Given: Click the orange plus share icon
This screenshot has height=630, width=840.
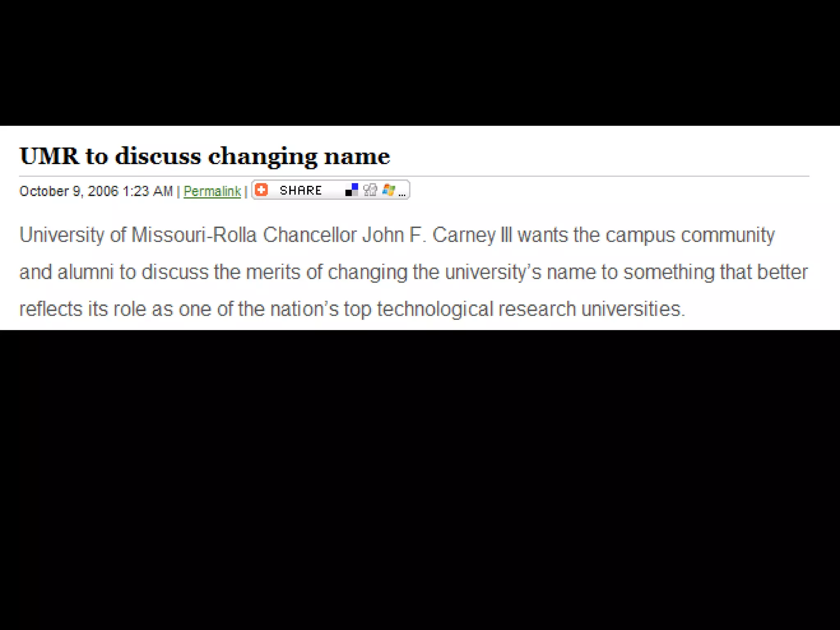Looking at the screenshot, I should pos(261,189).
